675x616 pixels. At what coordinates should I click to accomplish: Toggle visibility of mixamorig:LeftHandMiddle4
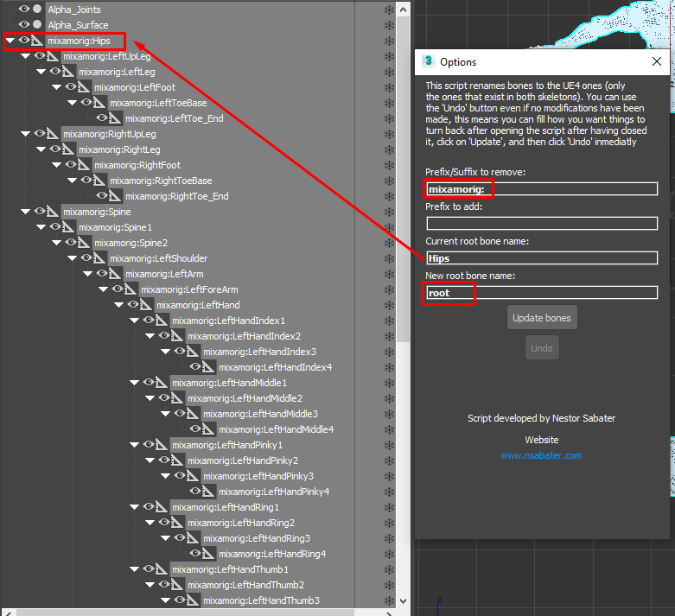195,429
